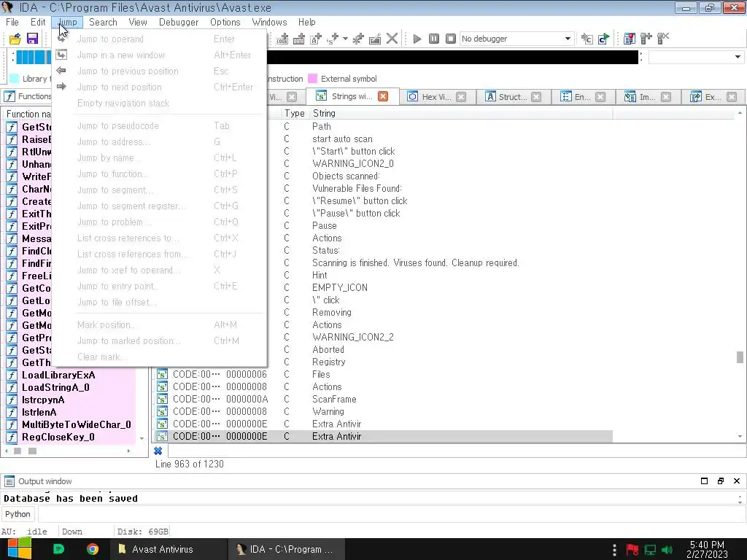Close the Strings window tab
747x560 pixels.
click(382, 96)
